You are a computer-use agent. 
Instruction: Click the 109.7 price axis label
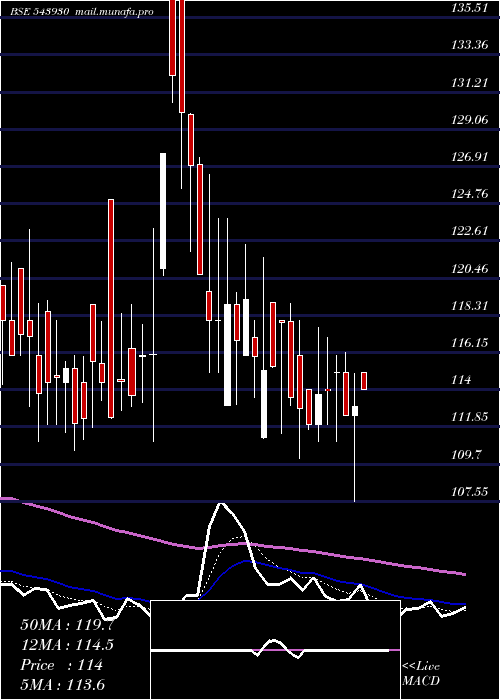pyautogui.click(x=466, y=455)
